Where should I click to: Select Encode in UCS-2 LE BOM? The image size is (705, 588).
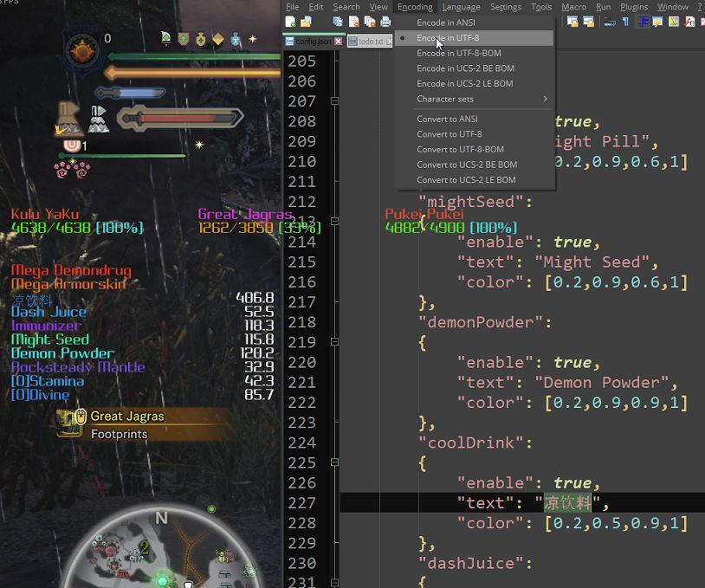[x=475, y=84]
